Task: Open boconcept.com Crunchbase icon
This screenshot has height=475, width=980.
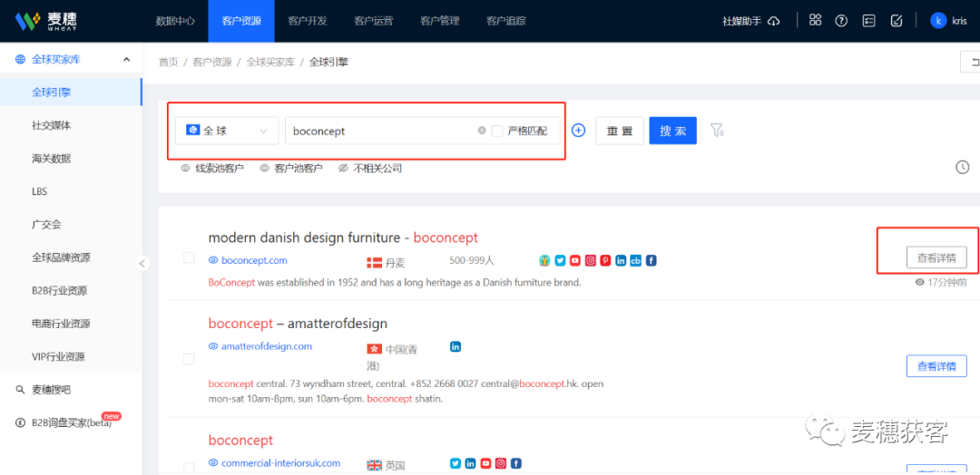Action: tap(635, 260)
